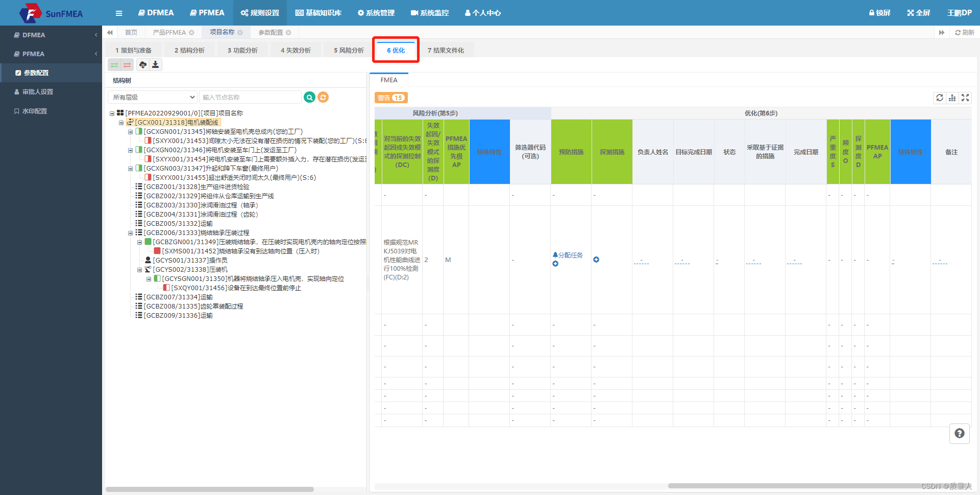The image size is (980, 495).
Task: Click the cloud upload toolbar icon
Action: (143, 65)
